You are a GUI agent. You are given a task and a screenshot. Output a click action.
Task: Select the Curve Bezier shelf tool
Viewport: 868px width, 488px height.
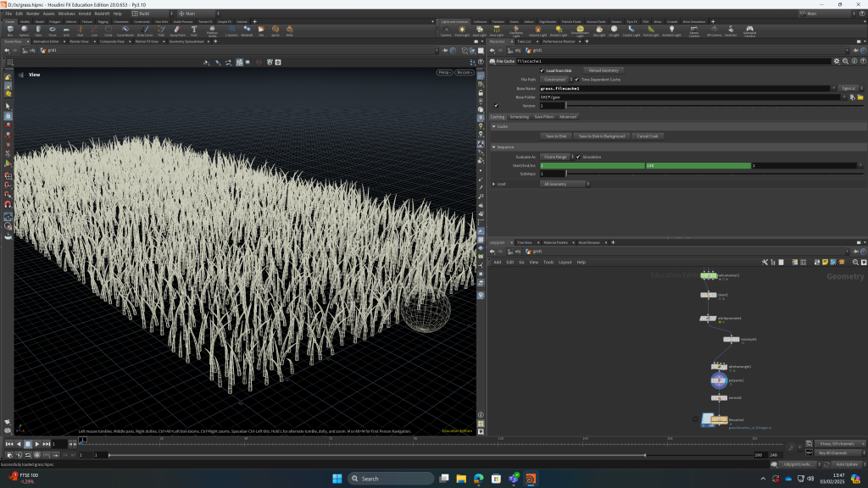(125, 31)
